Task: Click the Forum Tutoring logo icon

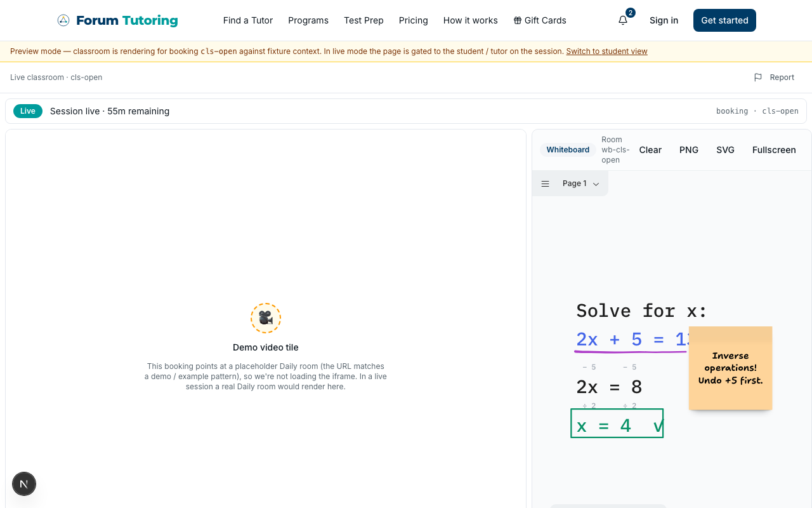Action: (x=63, y=20)
